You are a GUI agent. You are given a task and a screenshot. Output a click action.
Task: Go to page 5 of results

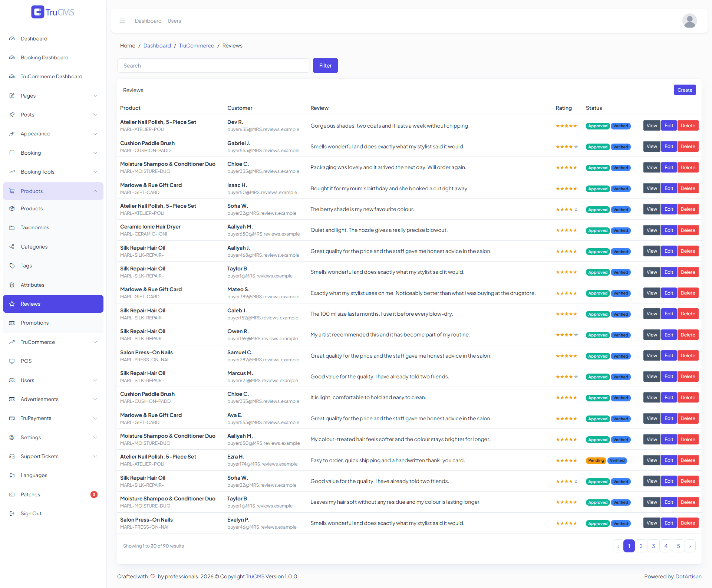[x=678, y=546]
